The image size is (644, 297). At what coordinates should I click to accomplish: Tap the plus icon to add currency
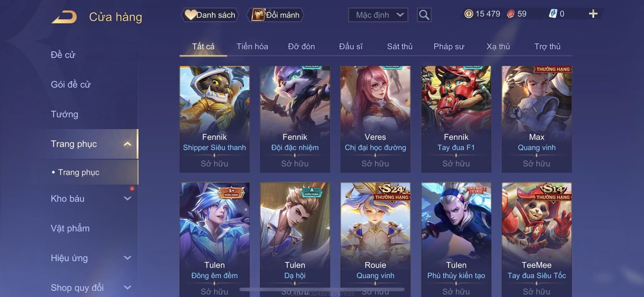click(x=593, y=14)
